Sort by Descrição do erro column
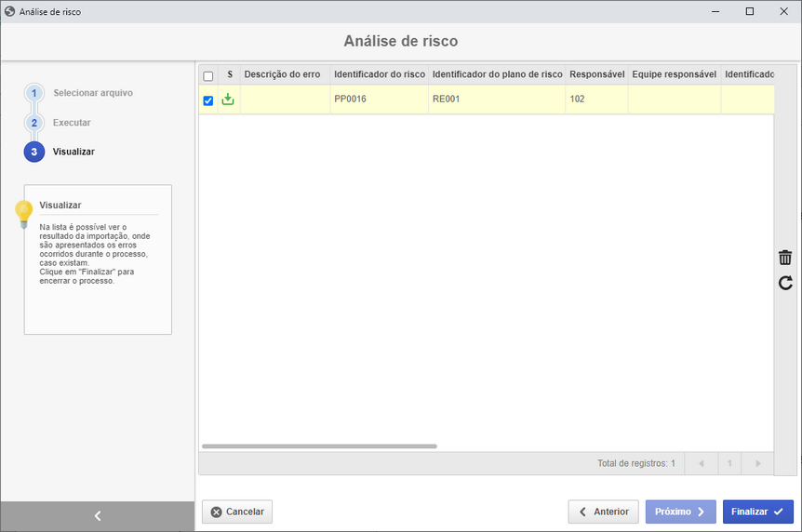 (285, 74)
